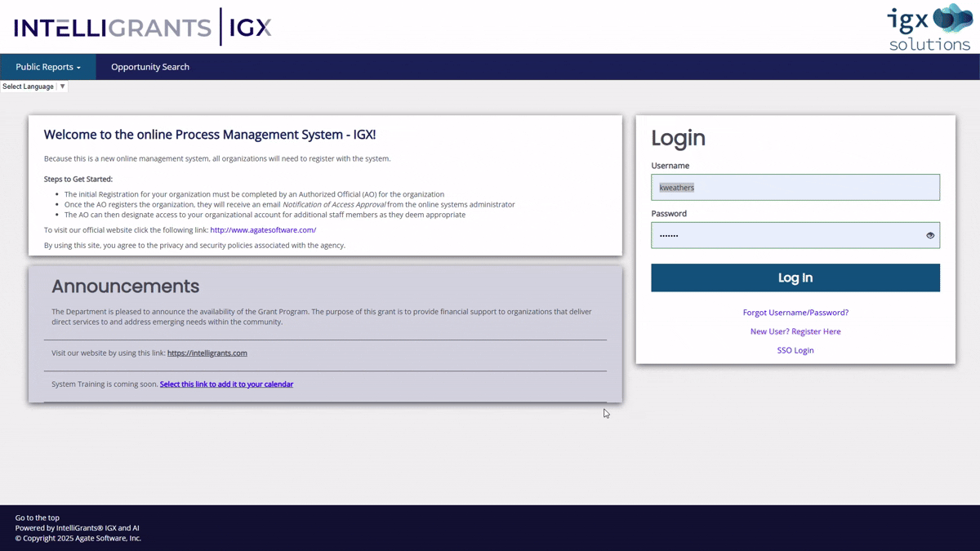Go to Opportunity Search
This screenshot has height=551, width=980.
point(150,67)
